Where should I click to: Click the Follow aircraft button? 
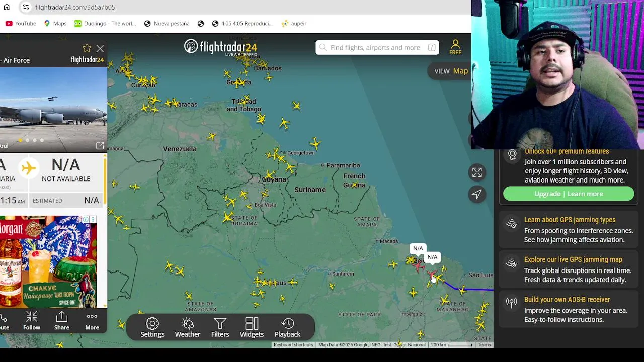click(32, 321)
